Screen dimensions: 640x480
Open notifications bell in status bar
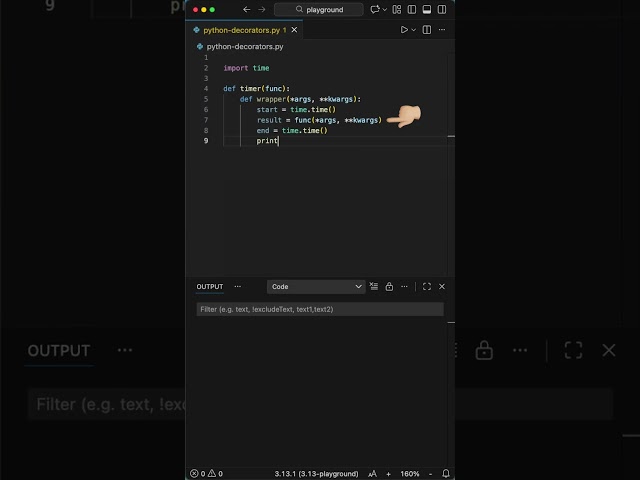[446, 473]
